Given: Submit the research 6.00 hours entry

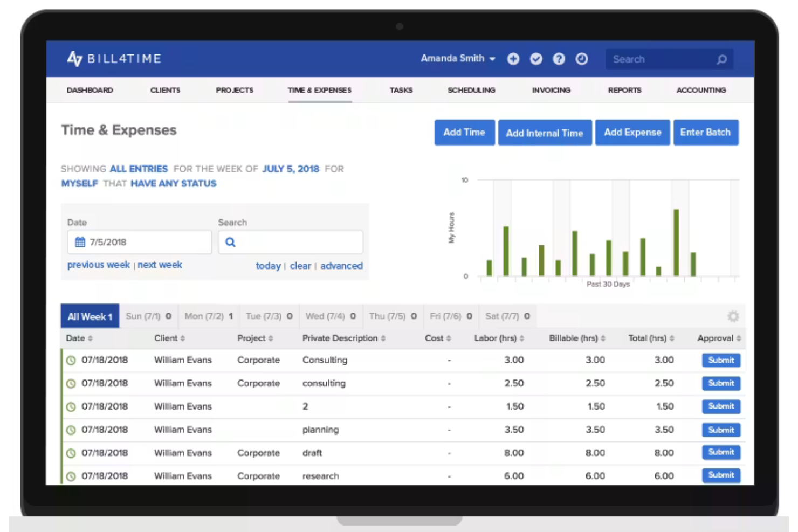Looking at the screenshot, I should click(721, 475).
